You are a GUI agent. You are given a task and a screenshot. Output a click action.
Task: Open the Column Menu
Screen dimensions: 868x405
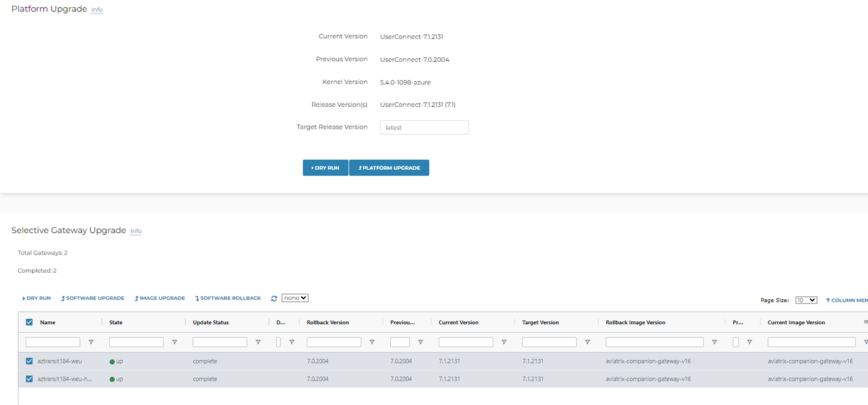[847, 300]
